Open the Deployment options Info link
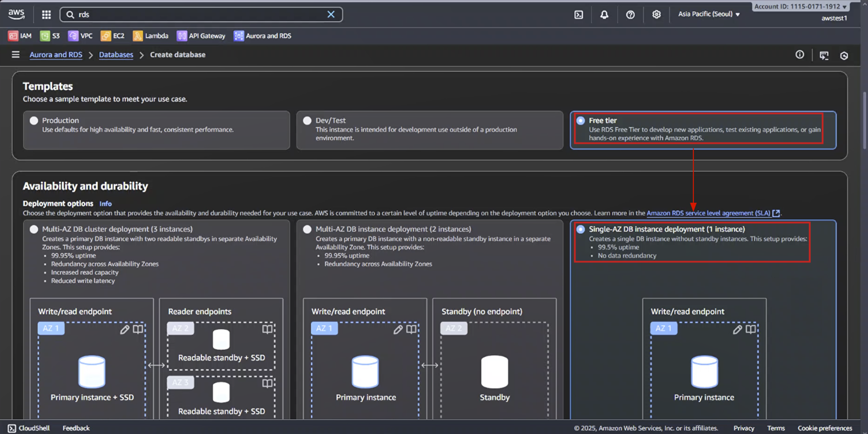Viewport: 868px width, 434px height. [x=105, y=203]
